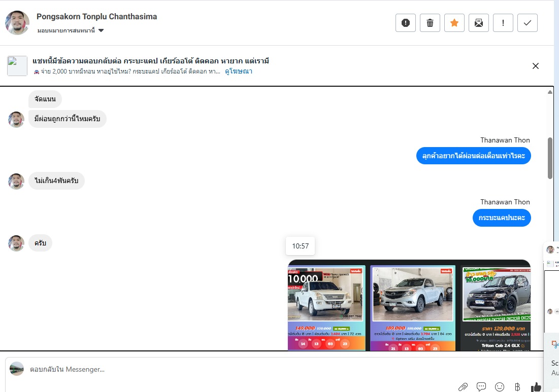Select message ไม่เกิน4พันครับ
Image resolution: width=559 pixels, height=392 pixels.
tap(56, 181)
